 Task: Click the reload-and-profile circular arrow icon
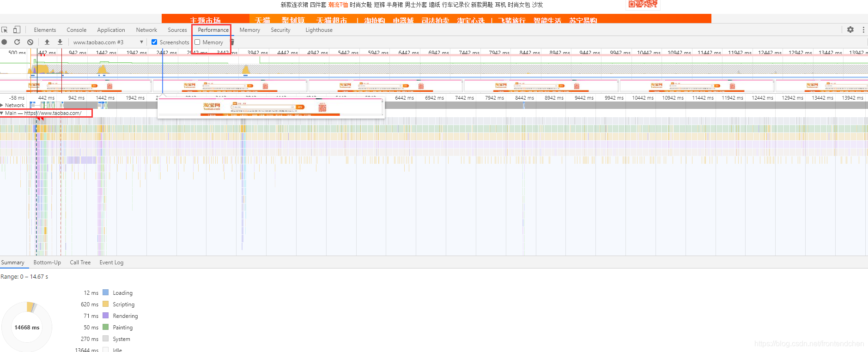point(17,42)
